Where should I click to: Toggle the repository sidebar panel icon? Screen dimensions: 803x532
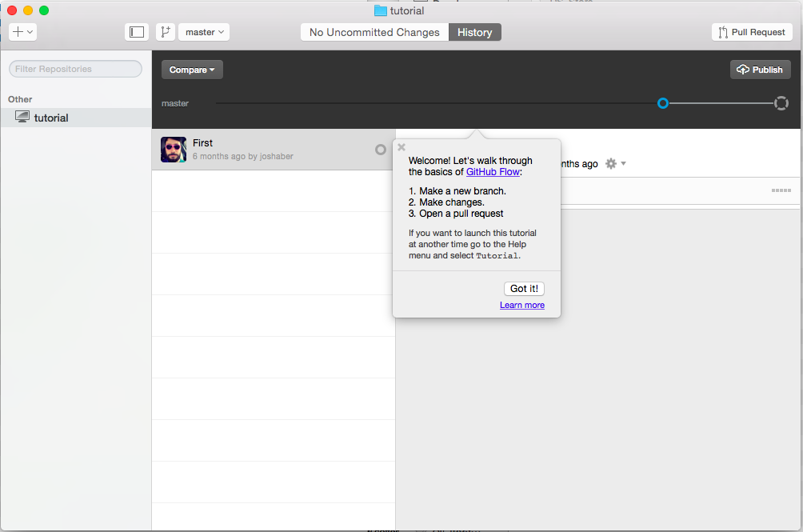[137, 32]
